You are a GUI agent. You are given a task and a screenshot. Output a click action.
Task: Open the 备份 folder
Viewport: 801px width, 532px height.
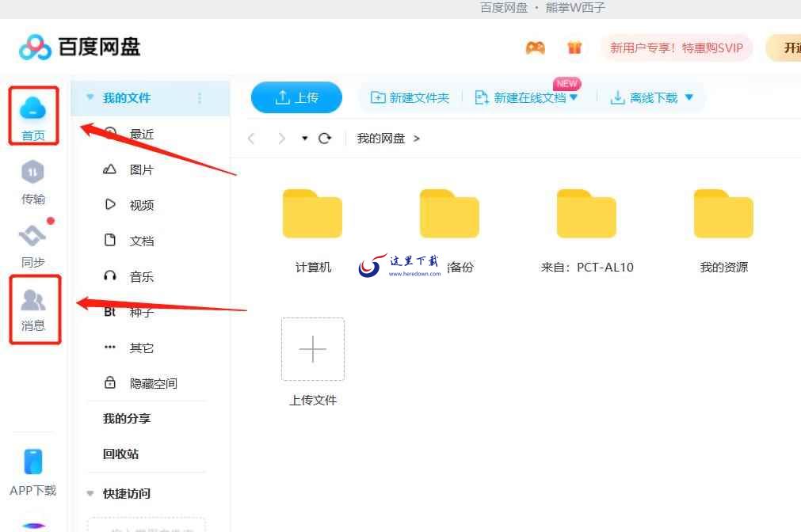click(449, 214)
